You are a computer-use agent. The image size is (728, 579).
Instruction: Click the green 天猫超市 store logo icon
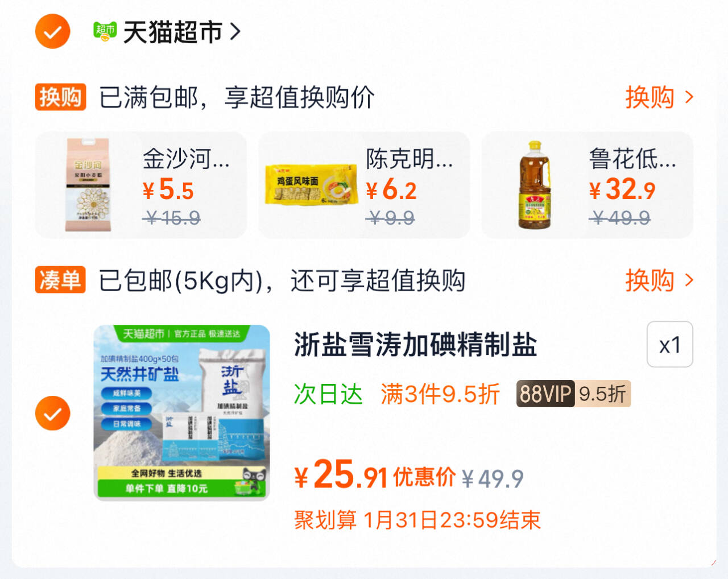105,31
